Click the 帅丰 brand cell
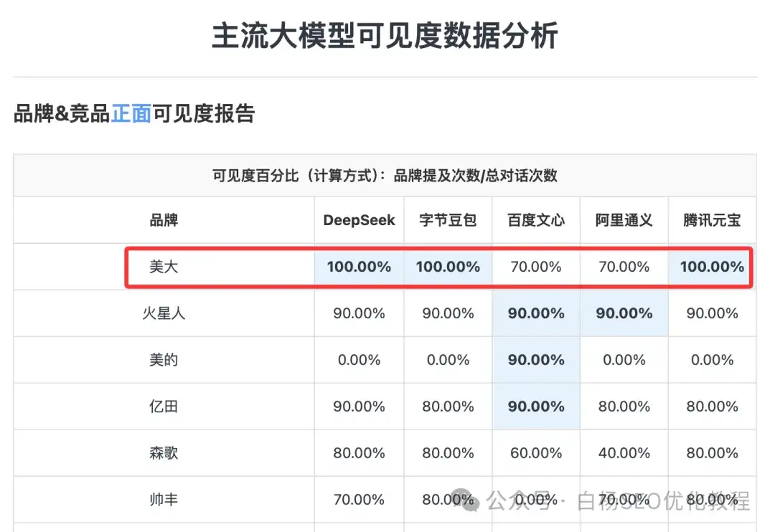The width and height of the screenshot is (775, 532). click(164, 500)
